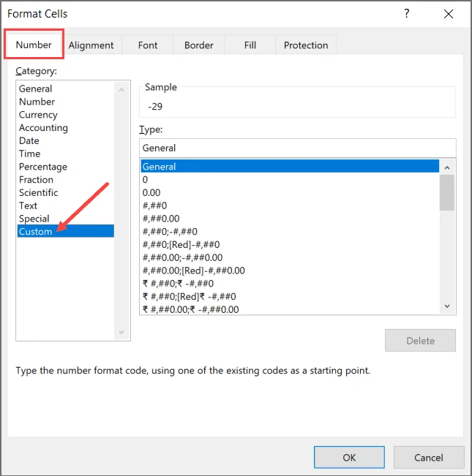472x476 pixels.
Task: Select the Accounting category
Action: [x=43, y=128]
